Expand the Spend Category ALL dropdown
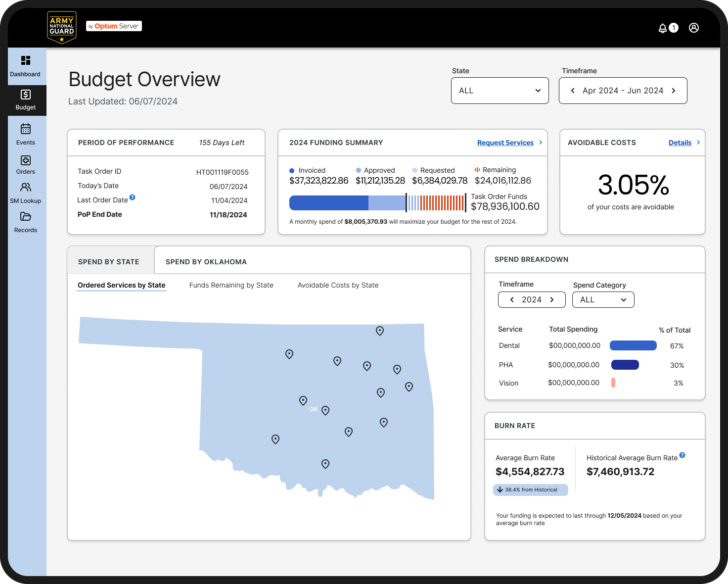 (x=603, y=300)
